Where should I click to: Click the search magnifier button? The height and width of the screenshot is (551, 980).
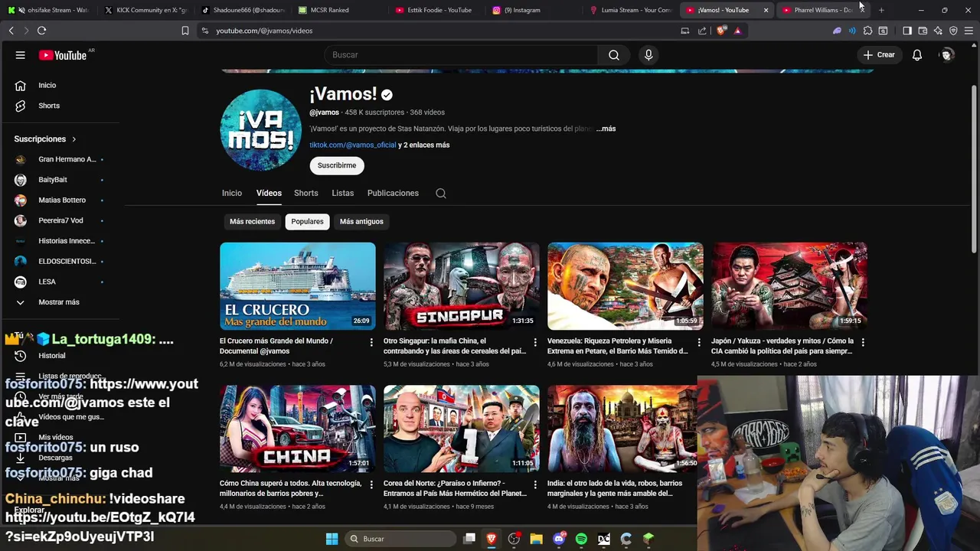pos(613,55)
